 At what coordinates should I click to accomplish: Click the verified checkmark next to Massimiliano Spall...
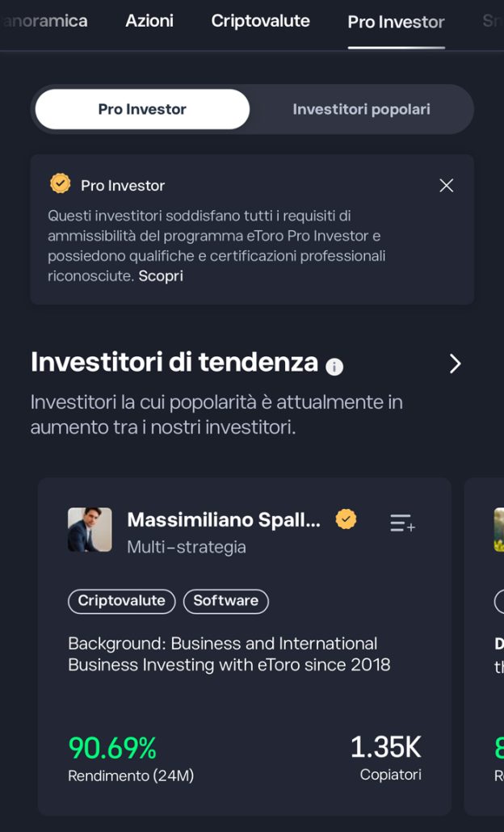coord(346,520)
